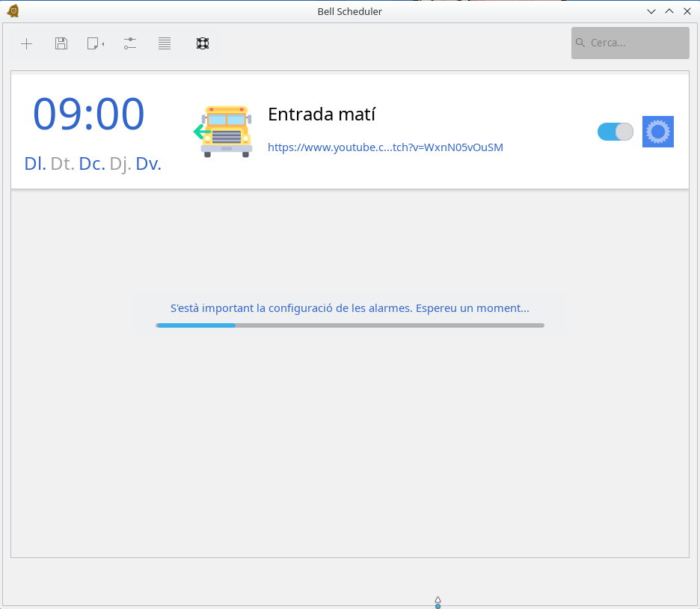
Task: Click the list lines icon in toolbar
Action: [165, 43]
